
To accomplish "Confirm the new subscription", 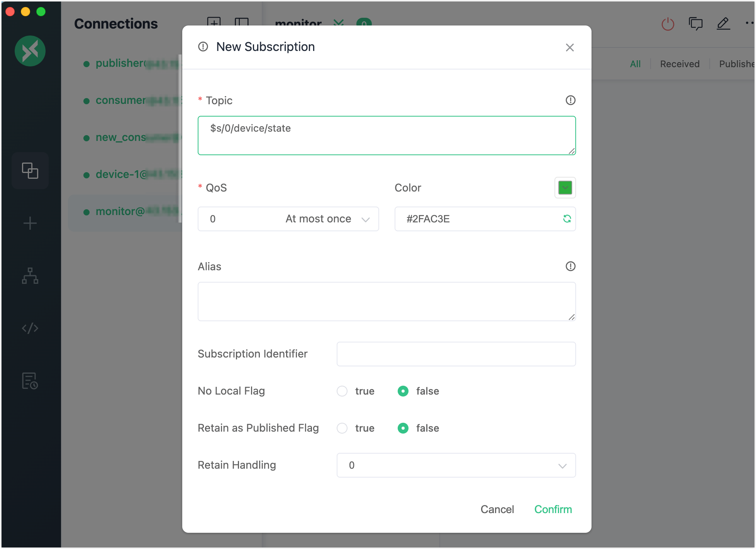I will coord(553,509).
